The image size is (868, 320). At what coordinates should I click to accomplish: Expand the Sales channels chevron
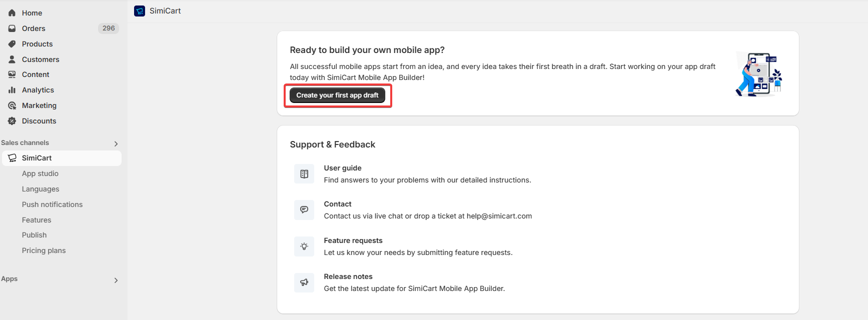pos(116,143)
